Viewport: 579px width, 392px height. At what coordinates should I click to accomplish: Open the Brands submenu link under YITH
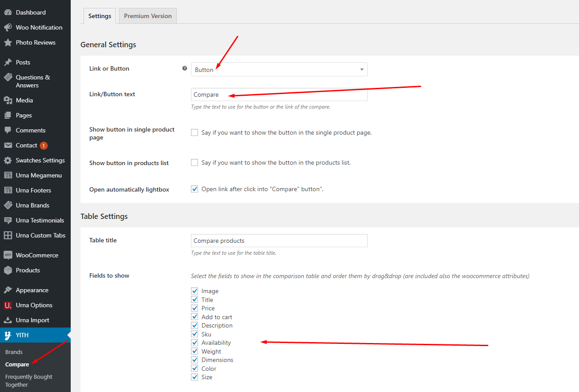(14, 352)
